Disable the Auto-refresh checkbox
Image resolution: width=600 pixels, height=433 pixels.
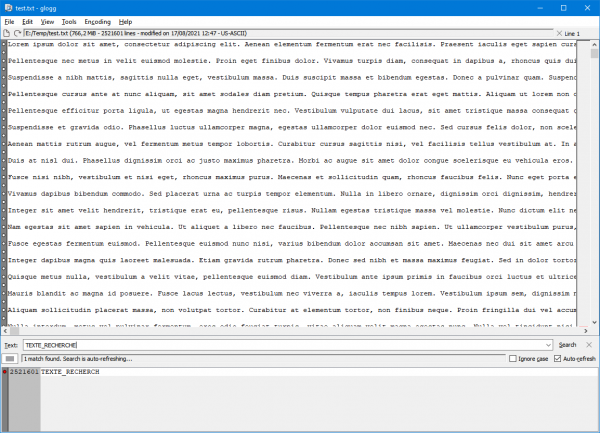556,358
